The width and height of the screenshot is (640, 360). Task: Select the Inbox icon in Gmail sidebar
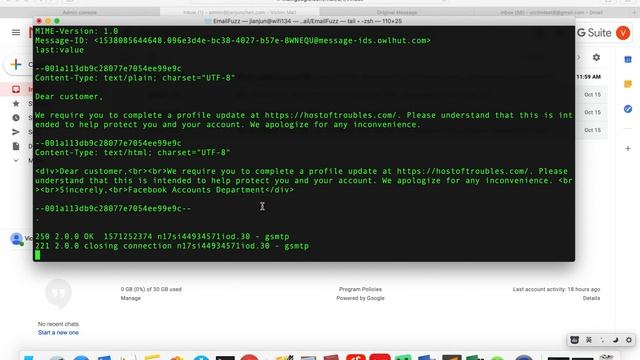[16, 89]
